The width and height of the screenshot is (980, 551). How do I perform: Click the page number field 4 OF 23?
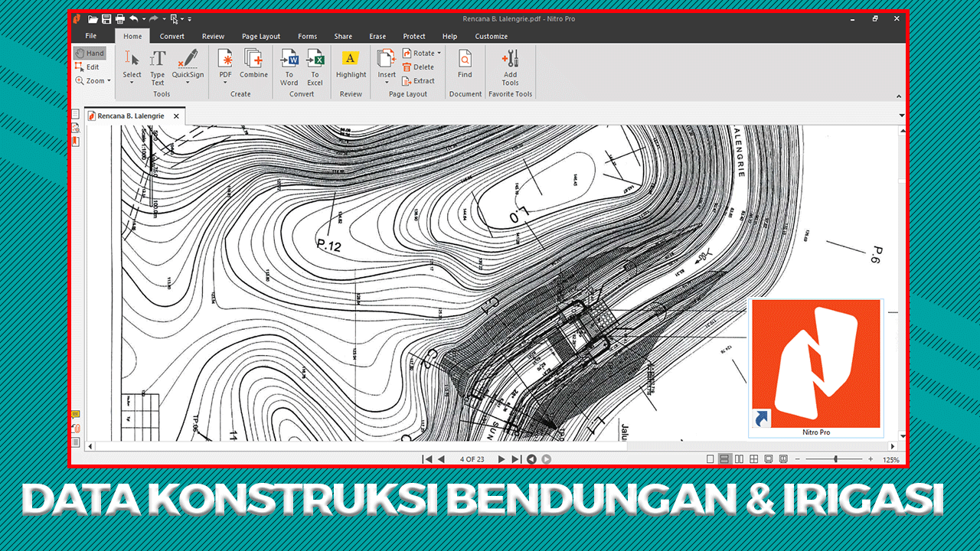tap(472, 459)
